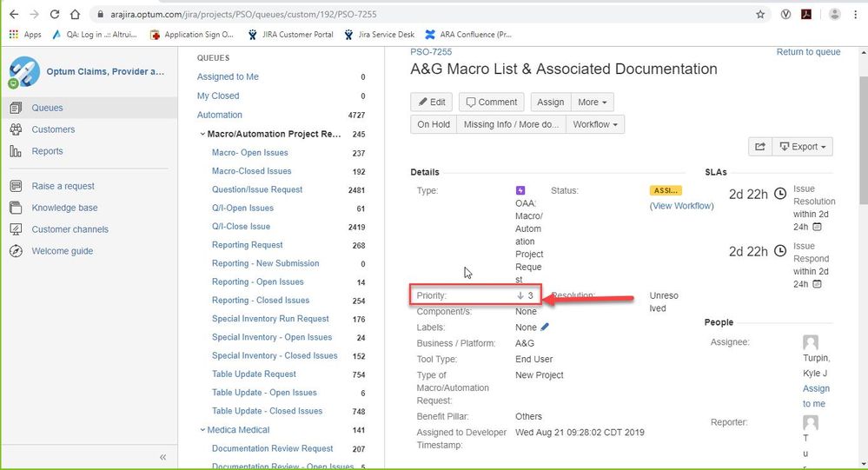Viewport: 868px width, 470px height.
Task: Click the browser back arrow
Action: pos(14,15)
